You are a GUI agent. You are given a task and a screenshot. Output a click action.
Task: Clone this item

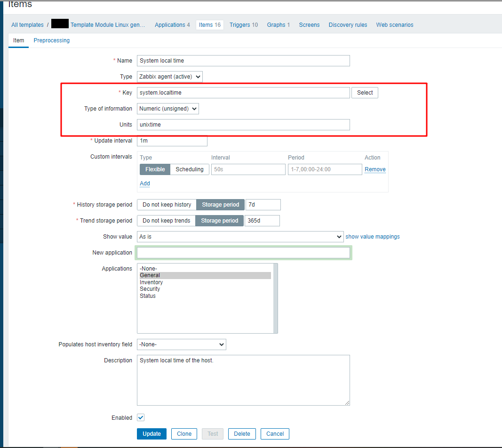184,434
